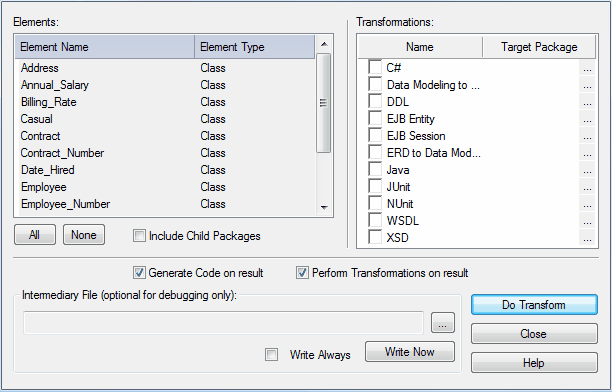Image resolution: width=612 pixels, height=392 pixels.
Task: Open target package browser for DDL
Action: coord(587,102)
